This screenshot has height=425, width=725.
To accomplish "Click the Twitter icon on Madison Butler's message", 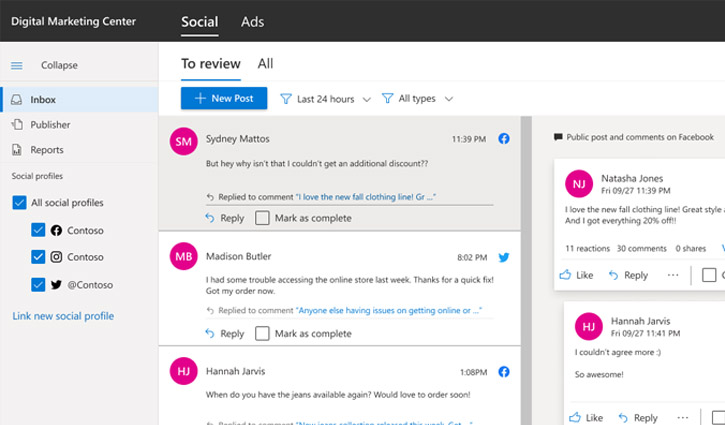I will (504, 257).
